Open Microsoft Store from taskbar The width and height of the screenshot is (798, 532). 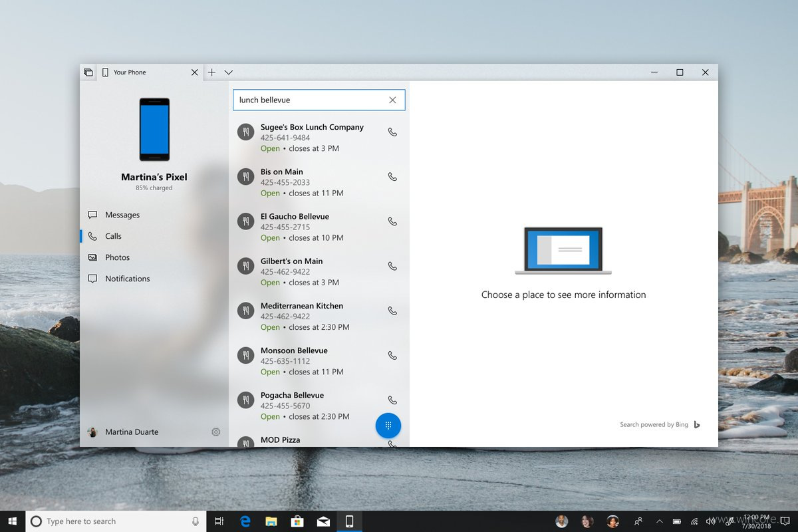pos(297,521)
